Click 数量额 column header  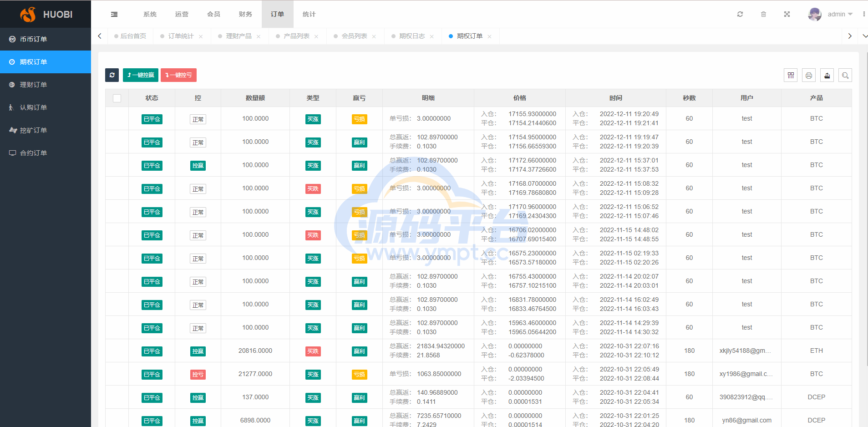255,98
